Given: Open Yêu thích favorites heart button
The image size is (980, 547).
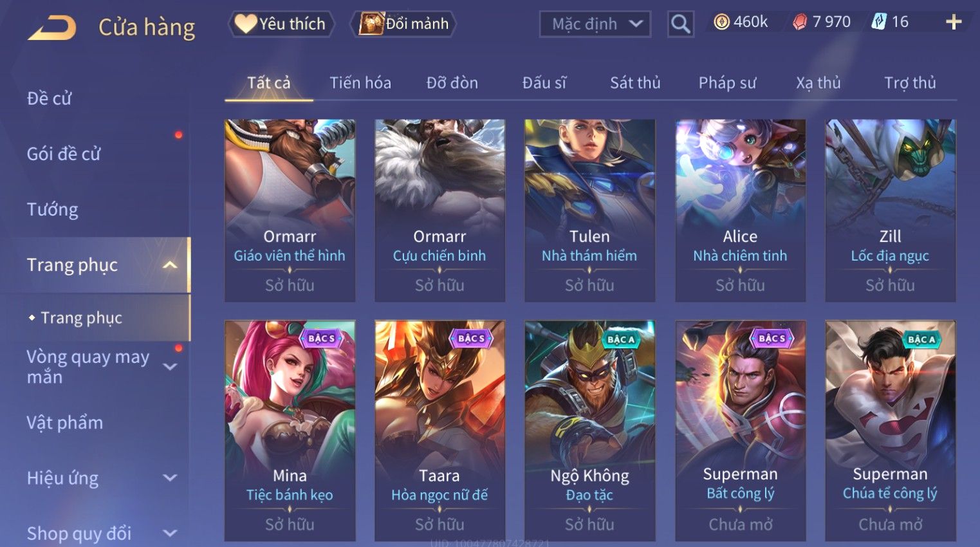Looking at the screenshot, I should coord(281,24).
